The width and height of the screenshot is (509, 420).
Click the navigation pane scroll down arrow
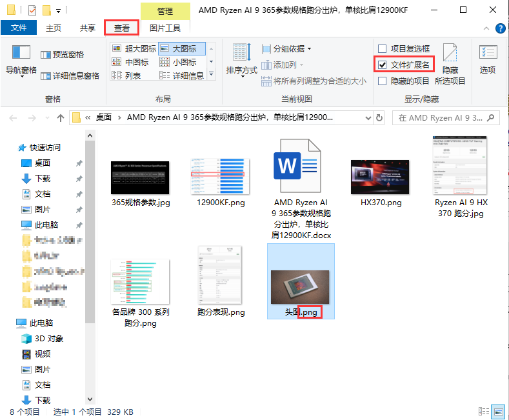click(x=90, y=399)
